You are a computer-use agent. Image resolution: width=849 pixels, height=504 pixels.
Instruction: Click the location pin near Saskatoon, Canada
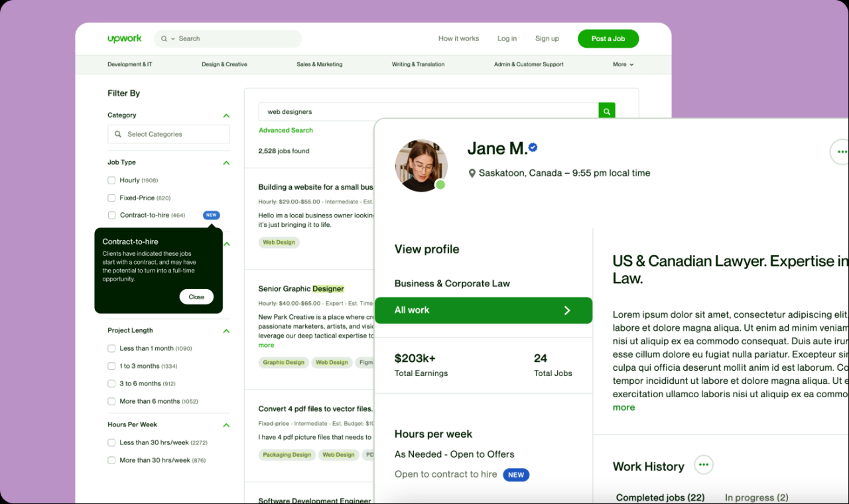pos(472,173)
